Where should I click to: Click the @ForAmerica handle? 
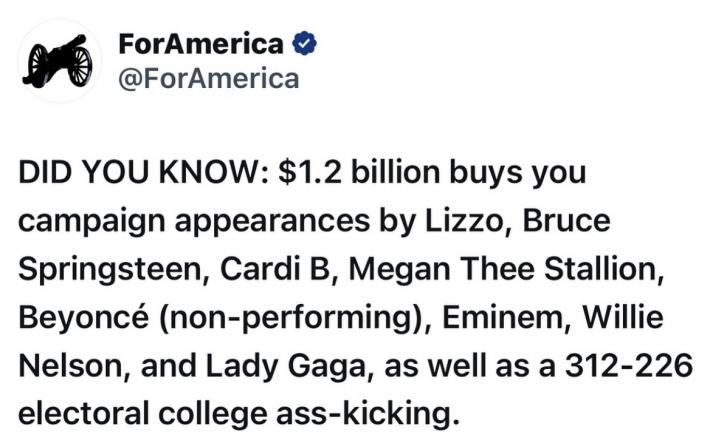(x=208, y=78)
